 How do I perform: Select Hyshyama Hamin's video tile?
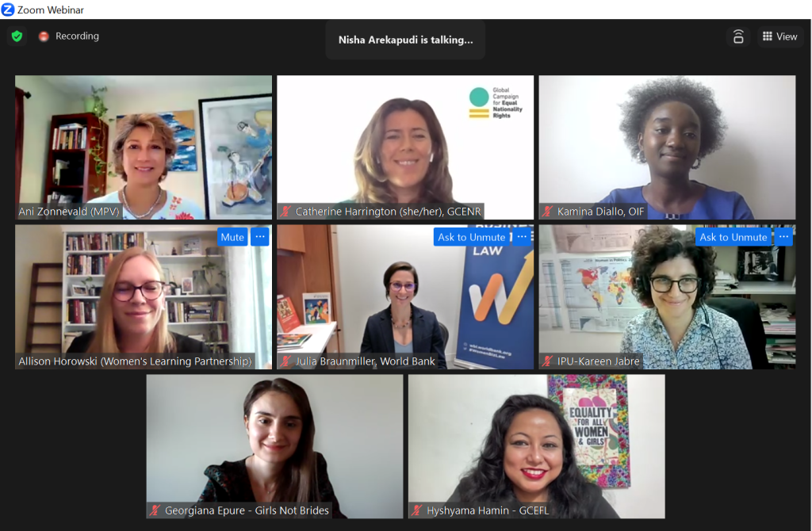point(537,447)
